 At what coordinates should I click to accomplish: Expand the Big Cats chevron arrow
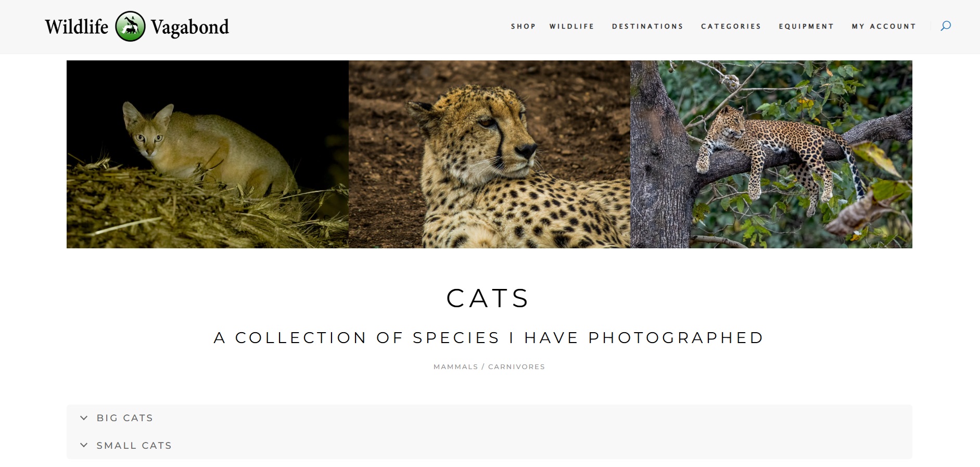84,418
